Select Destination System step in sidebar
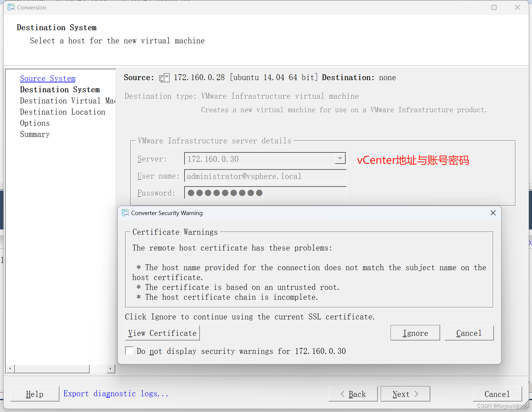This screenshot has height=412, width=532. (60, 90)
